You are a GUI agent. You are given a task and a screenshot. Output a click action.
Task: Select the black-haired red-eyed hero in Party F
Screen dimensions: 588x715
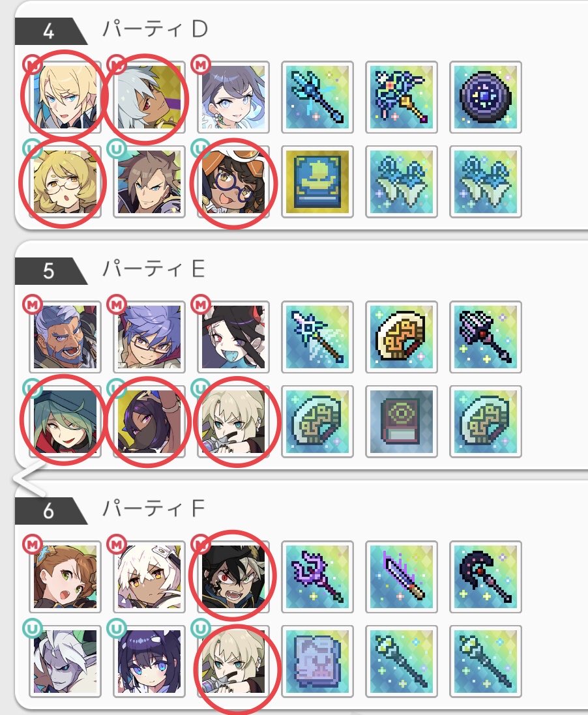[x=233, y=577]
